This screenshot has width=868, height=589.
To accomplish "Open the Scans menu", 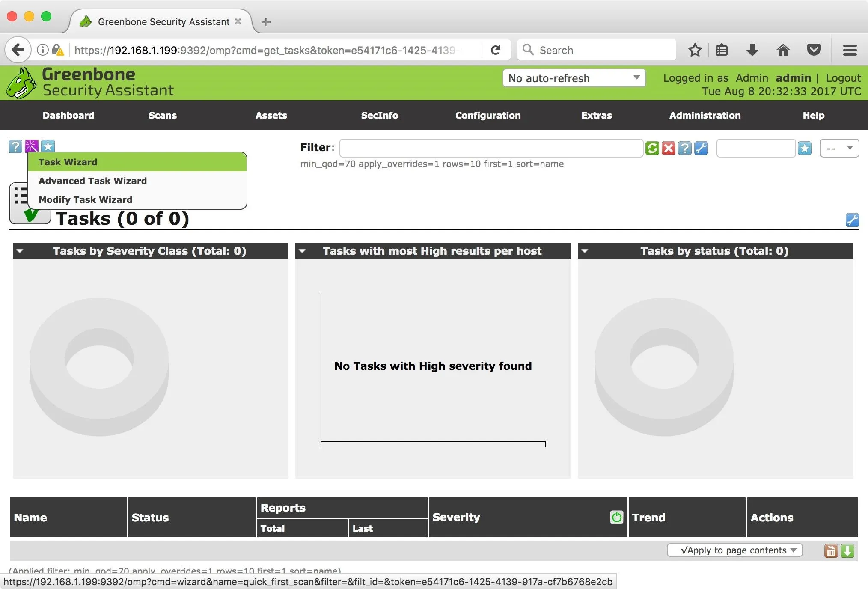I will click(x=163, y=115).
